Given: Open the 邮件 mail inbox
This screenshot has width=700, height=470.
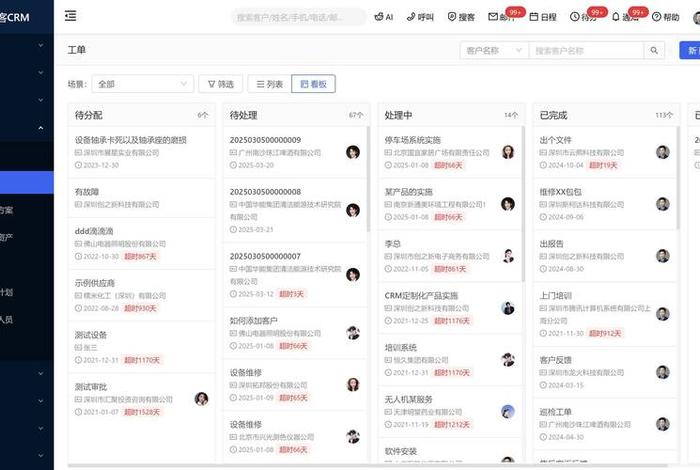Looking at the screenshot, I should (x=501, y=17).
